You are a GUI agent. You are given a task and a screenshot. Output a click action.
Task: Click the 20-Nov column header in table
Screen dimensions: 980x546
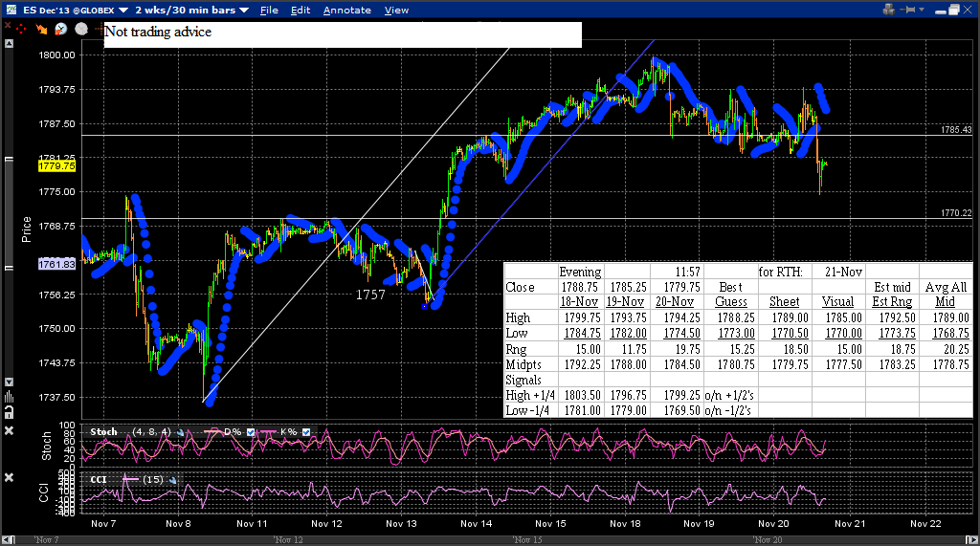[x=675, y=302]
